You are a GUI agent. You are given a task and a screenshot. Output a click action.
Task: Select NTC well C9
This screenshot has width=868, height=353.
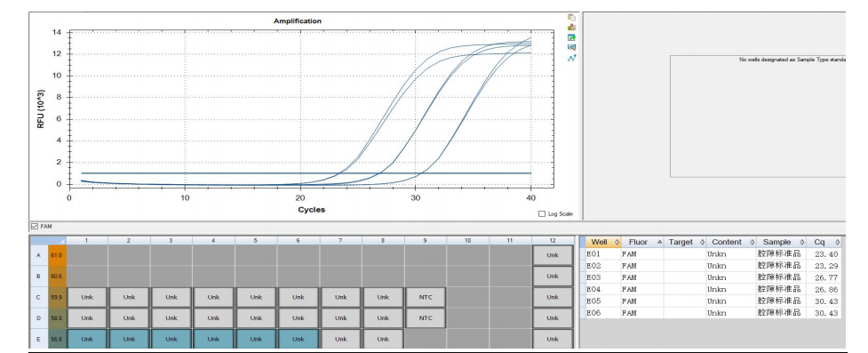[x=426, y=297]
